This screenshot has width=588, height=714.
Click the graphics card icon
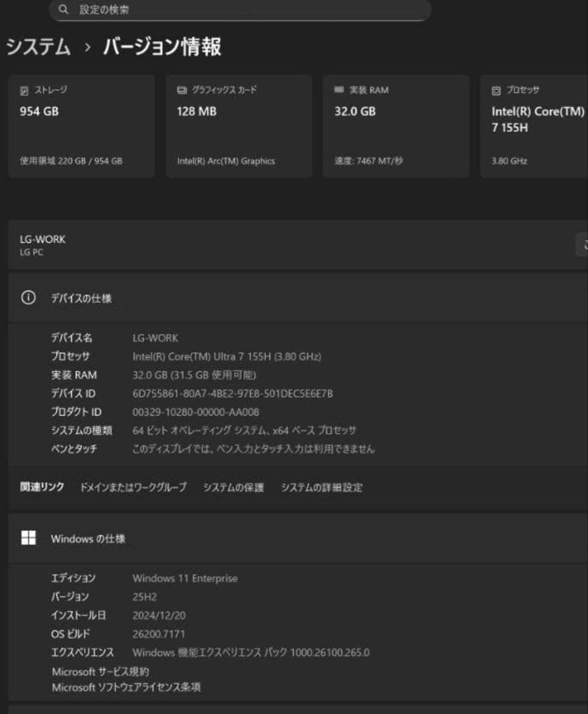tap(182, 90)
